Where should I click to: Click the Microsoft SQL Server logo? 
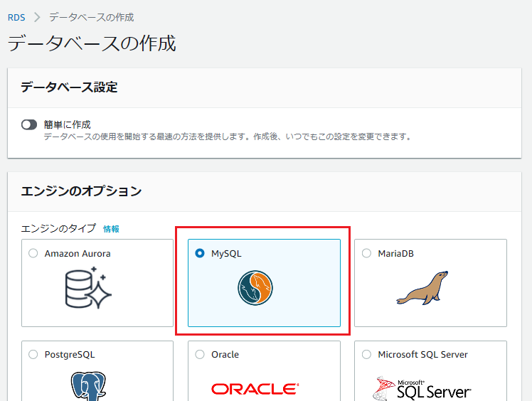(x=422, y=389)
